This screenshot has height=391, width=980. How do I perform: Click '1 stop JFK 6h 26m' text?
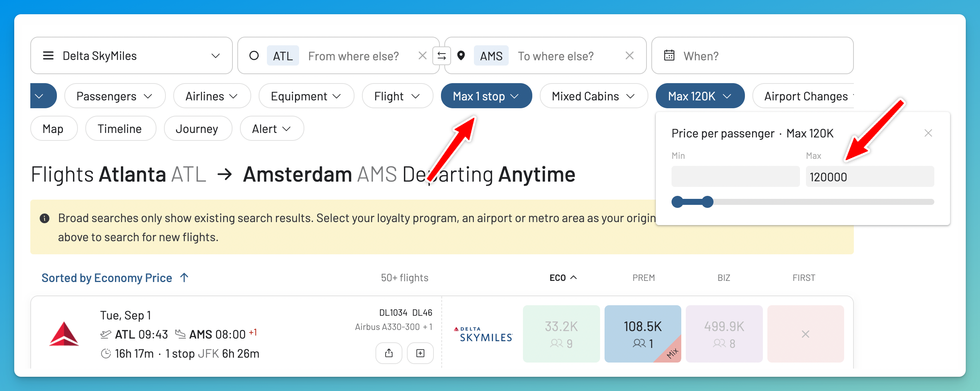point(212,353)
